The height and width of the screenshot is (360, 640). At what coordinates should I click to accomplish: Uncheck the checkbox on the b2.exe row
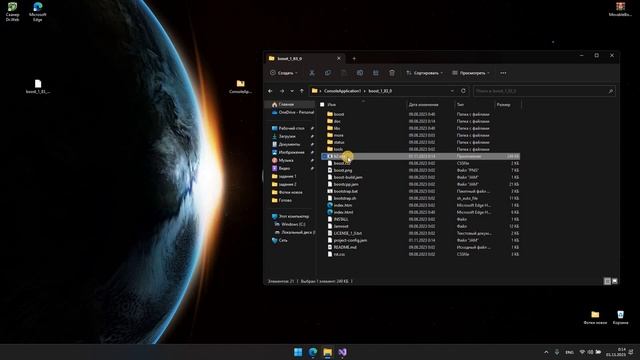tap(324, 156)
